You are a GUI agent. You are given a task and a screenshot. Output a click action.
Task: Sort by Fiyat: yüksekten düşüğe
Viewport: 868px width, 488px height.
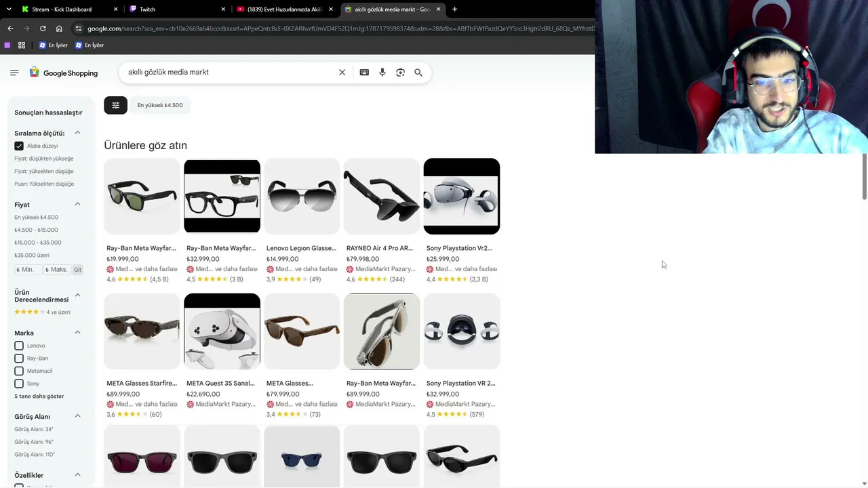pos(44,171)
